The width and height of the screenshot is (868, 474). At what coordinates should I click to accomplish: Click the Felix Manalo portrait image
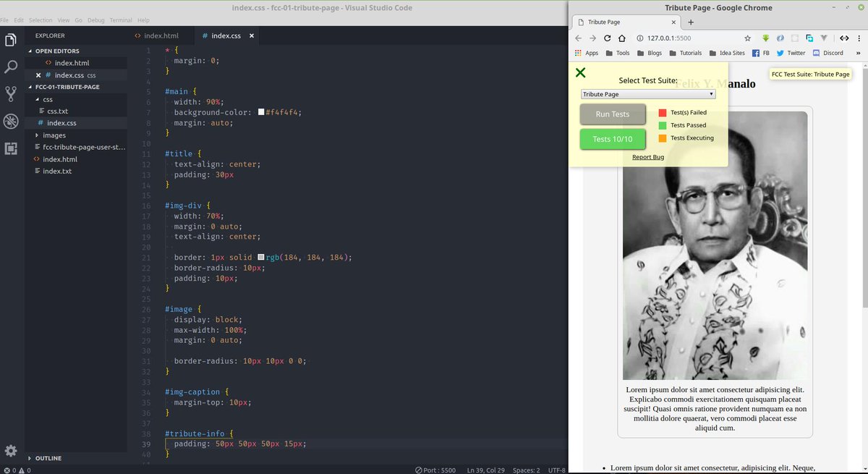715,245
